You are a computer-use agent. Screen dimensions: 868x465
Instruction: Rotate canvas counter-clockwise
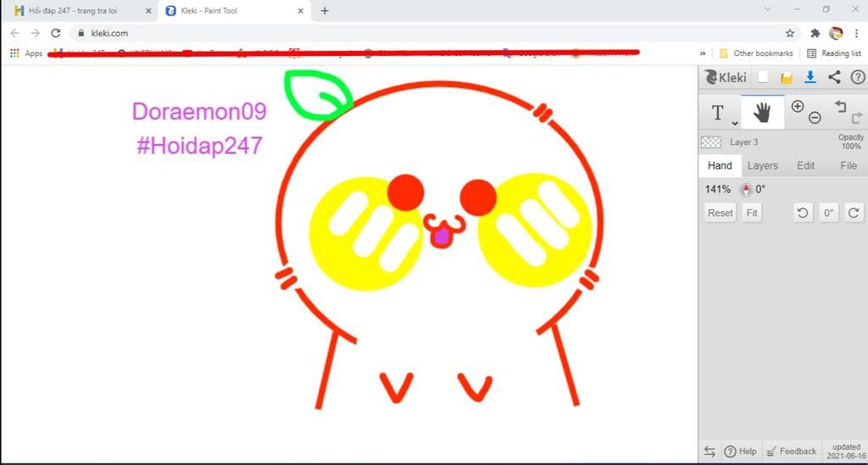pos(803,213)
